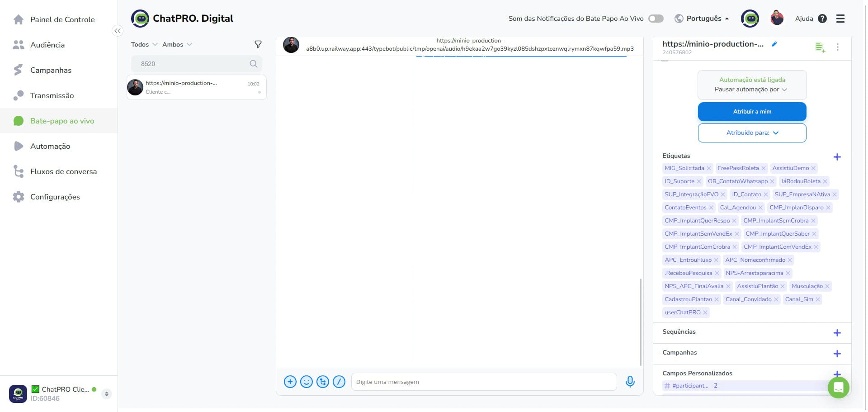Open the Atribuído para dropdown
This screenshot has width=868, height=412.
coord(752,133)
